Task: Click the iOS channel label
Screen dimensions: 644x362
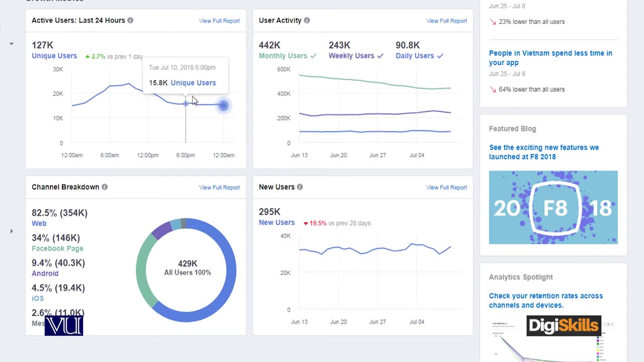Action: click(38, 298)
